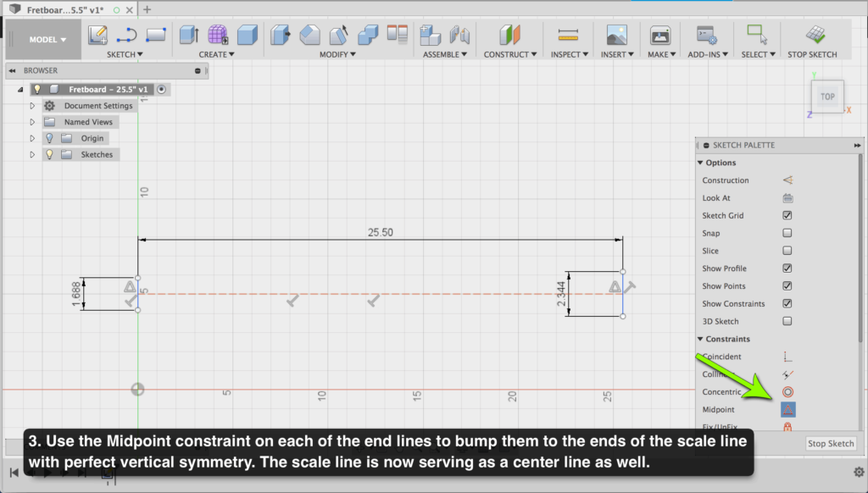Enable the 3D Sketch checkbox

click(787, 321)
